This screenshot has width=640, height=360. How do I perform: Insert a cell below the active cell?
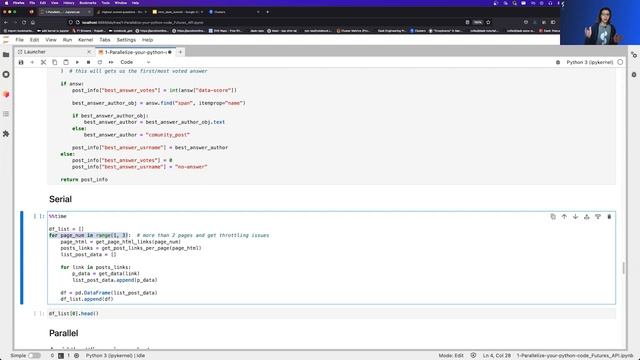point(598,217)
